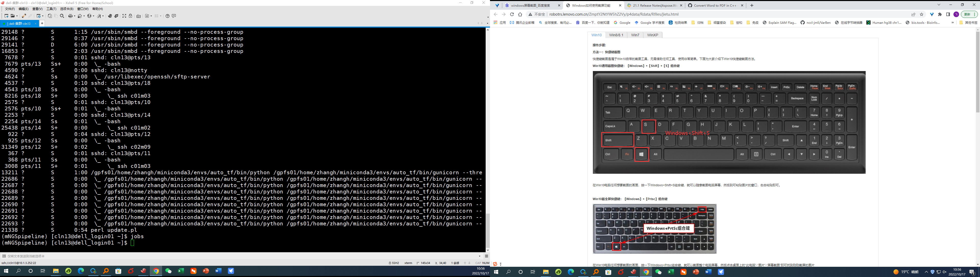
Task: Click the Share page icon in Chrome address bar
Action: point(913,15)
